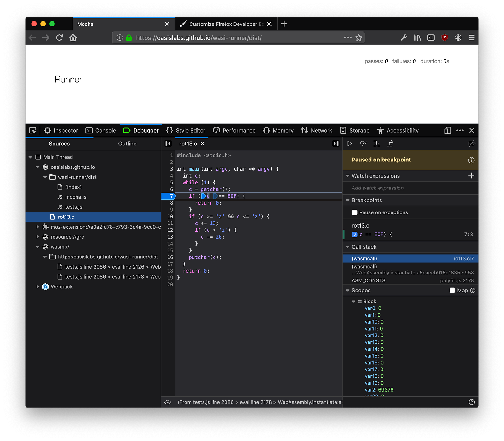The width and height of the screenshot is (504, 441).
Task: Toggle blackbox source eye icon
Action: 168,402
